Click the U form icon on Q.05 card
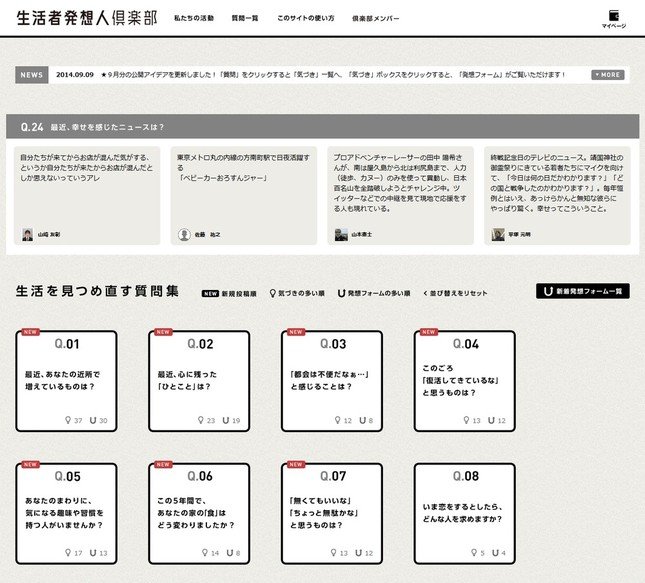 click(93, 553)
